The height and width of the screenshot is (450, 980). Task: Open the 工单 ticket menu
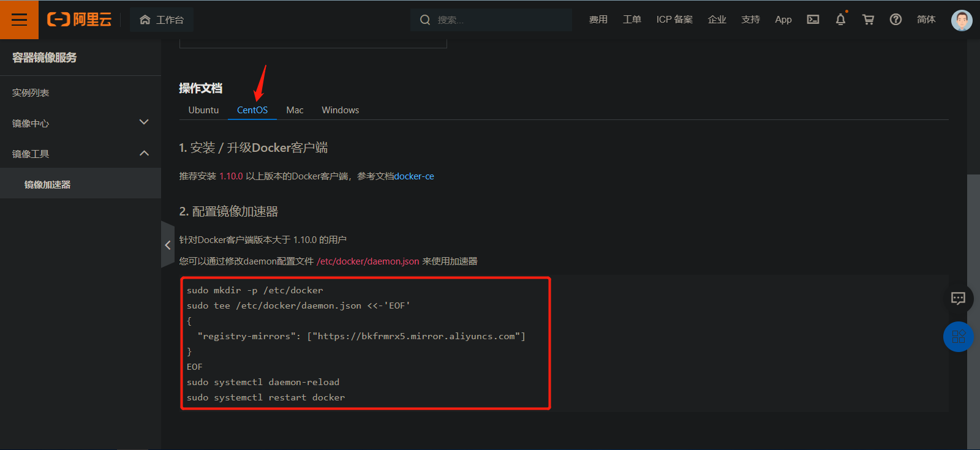click(632, 20)
